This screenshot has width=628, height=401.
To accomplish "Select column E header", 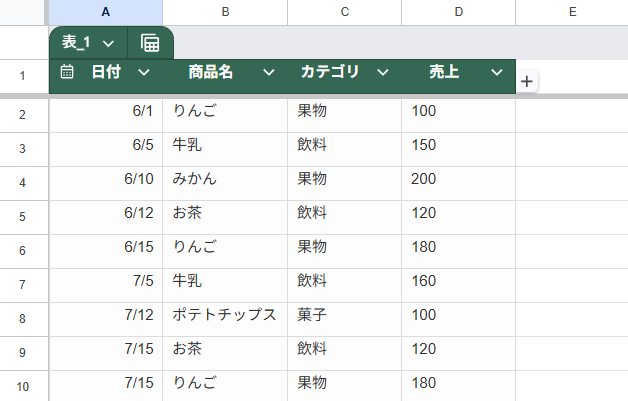I will [x=572, y=12].
